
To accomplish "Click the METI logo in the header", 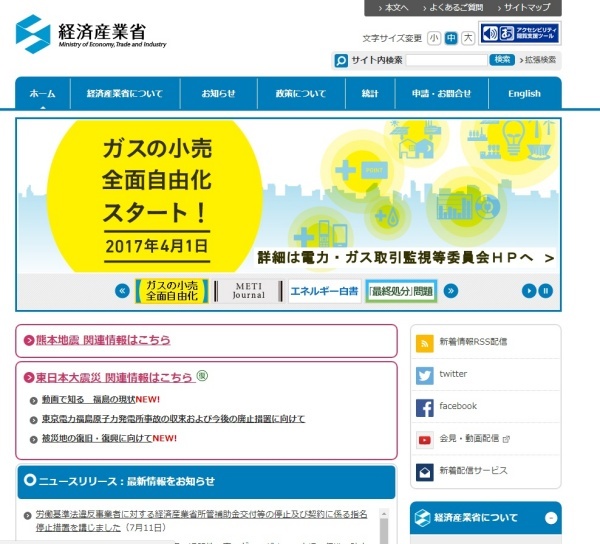I will point(90,34).
